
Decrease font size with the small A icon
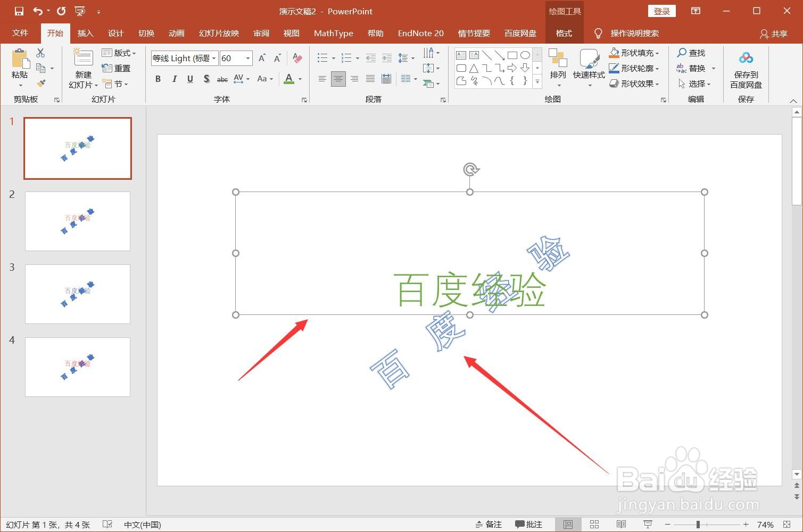tap(277, 59)
